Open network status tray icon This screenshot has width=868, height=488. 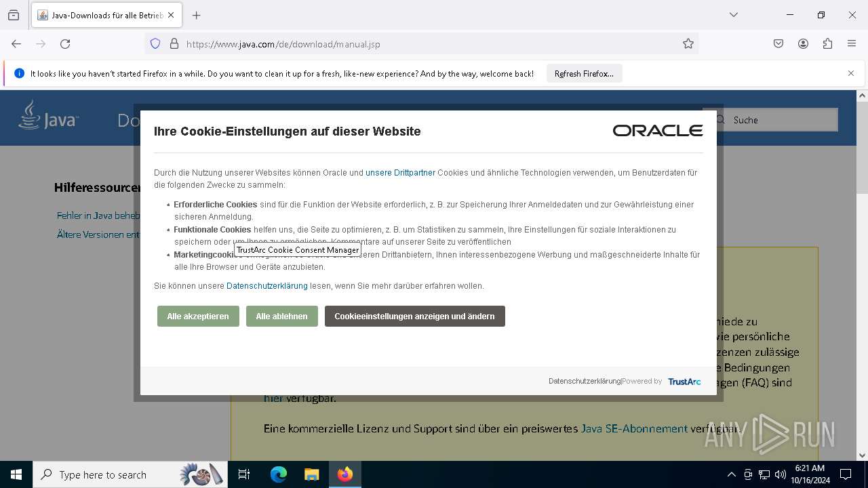[x=764, y=474]
